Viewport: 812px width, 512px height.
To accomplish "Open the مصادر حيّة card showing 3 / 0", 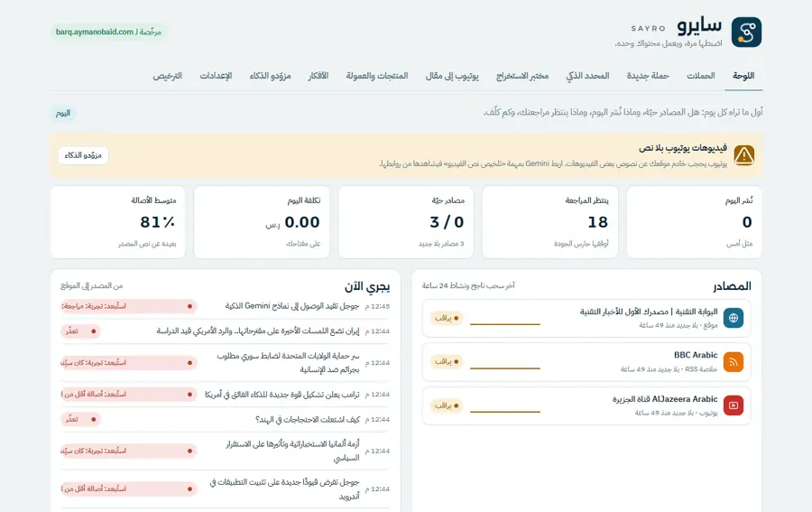I will [406, 222].
